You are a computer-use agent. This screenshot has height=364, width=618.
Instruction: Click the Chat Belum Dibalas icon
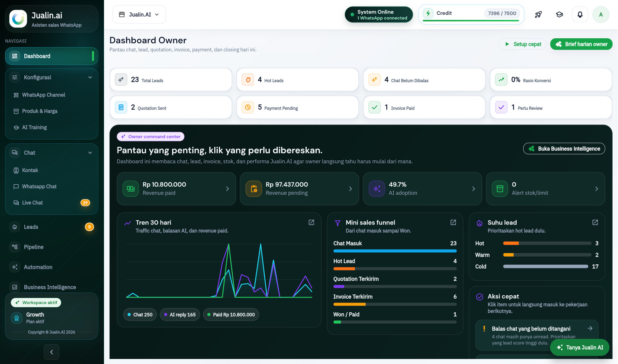[x=374, y=80]
